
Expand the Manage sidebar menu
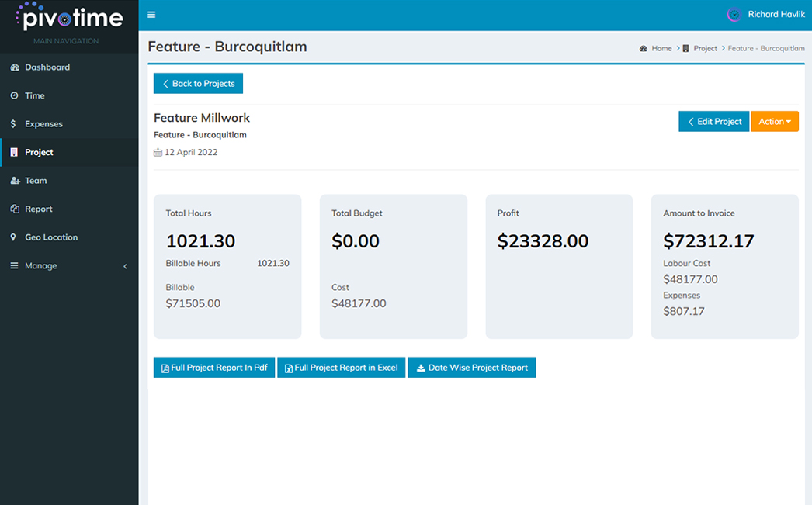pyautogui.click(x=68, y=266)
